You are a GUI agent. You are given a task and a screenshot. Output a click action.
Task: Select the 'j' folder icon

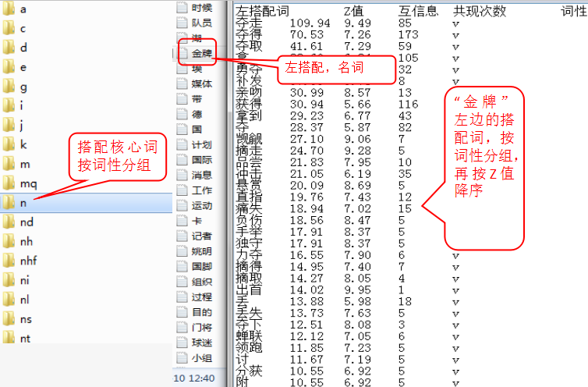(9, 126)
